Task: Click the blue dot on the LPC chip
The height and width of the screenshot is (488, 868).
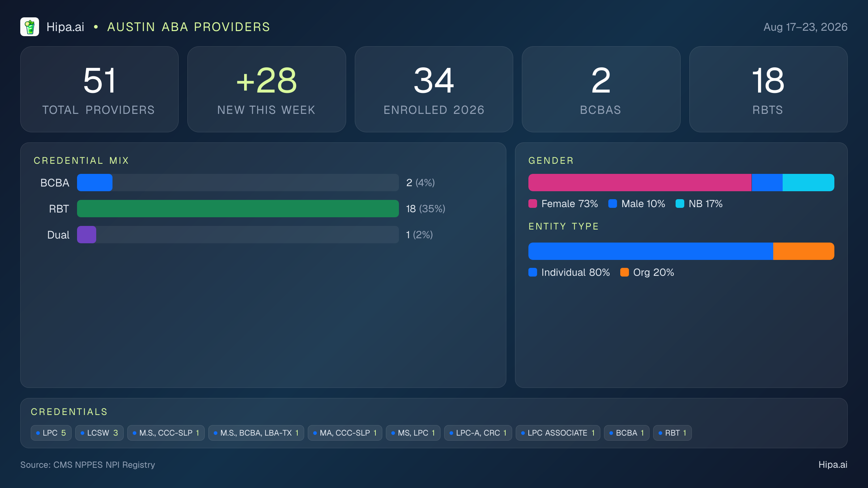Action: click(x=38, y=433)
